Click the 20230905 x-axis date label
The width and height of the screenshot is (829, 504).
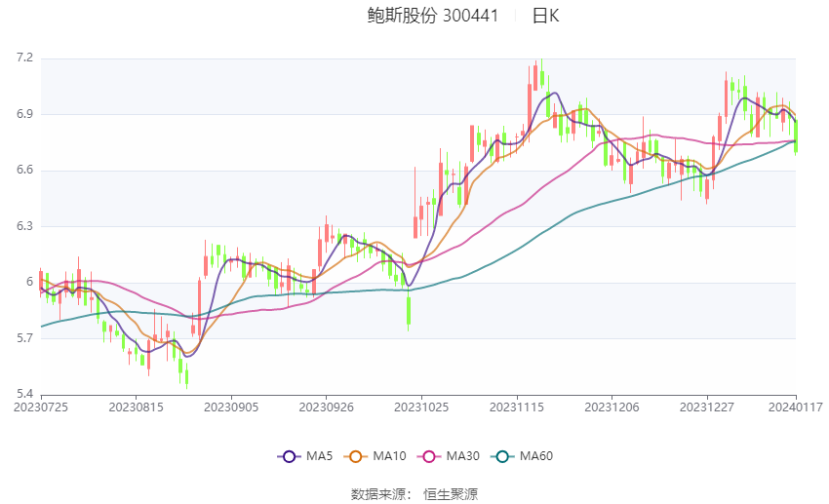231,407
